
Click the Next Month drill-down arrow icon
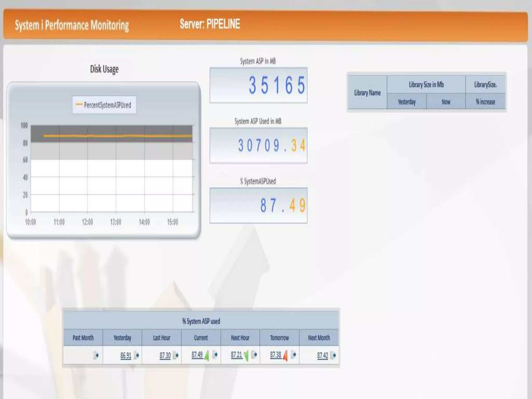(333, 355)
